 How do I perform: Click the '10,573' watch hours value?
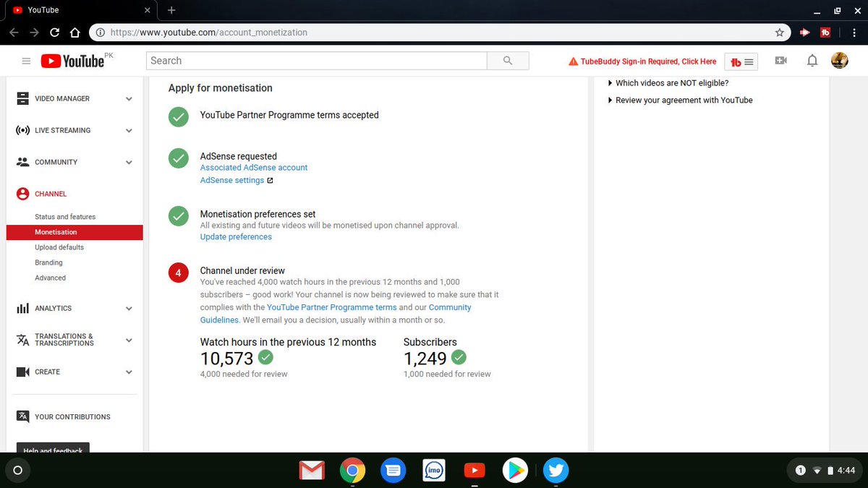pyautogui.click(x=227, y=359)
